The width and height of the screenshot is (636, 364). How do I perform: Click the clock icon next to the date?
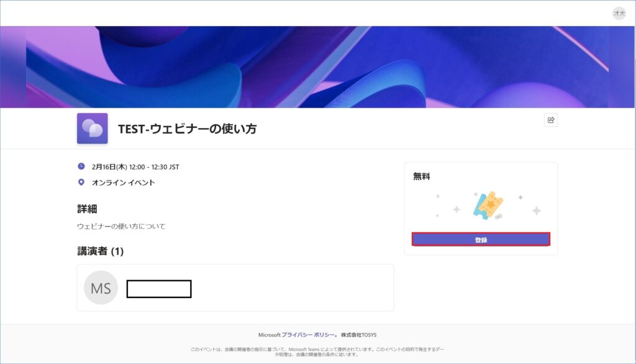pos(81,166)
